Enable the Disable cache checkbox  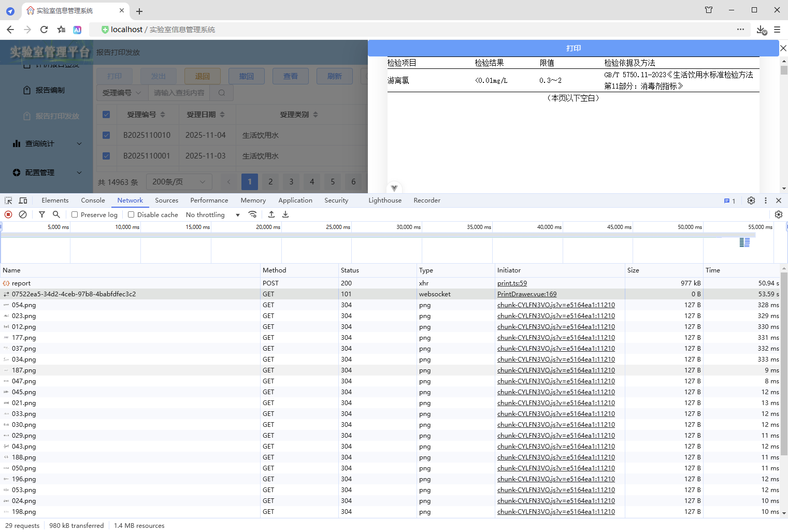pyautogui.click(x=131, y=214)
